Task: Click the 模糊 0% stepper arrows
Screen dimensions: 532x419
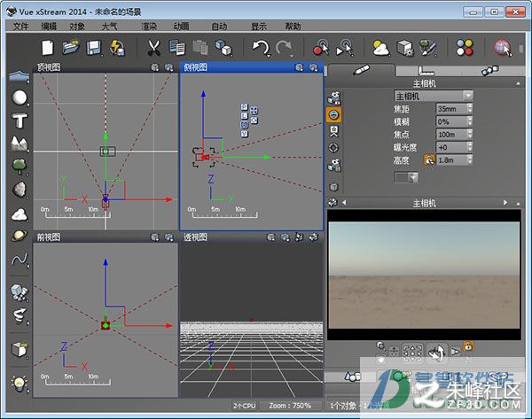Action: [x=470, y=121]
